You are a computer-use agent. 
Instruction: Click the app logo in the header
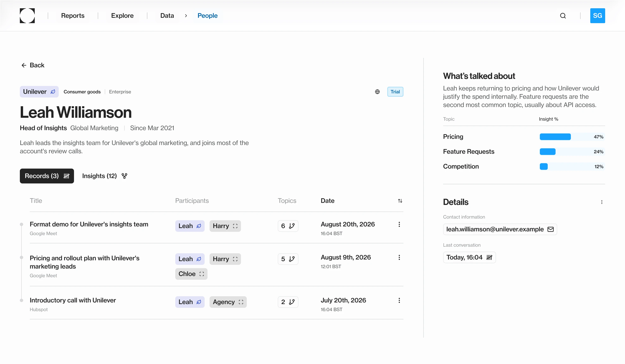27,16
